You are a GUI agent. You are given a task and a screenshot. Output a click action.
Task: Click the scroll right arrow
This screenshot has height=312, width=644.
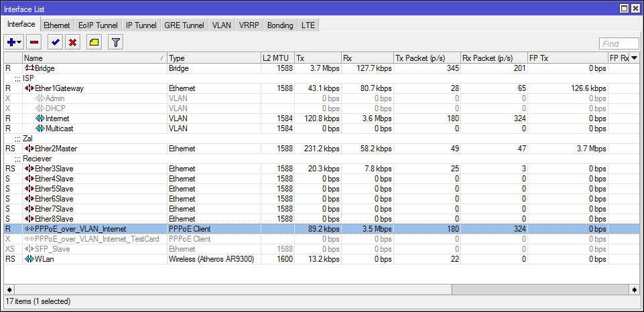point(634,289)
